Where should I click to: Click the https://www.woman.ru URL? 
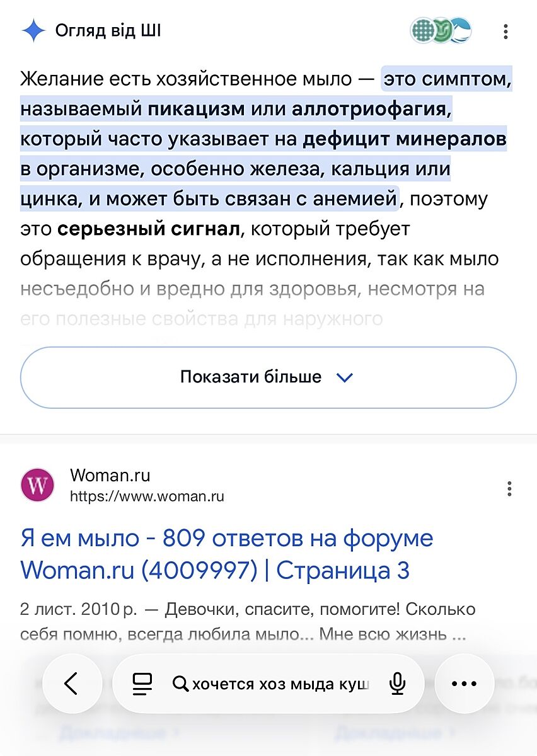tap(147, 496)
